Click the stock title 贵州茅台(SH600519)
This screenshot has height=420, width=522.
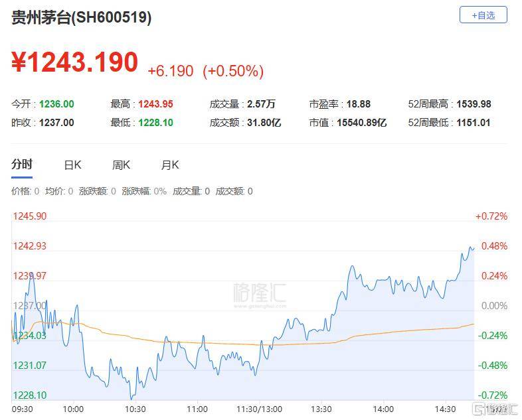point(81,17)
